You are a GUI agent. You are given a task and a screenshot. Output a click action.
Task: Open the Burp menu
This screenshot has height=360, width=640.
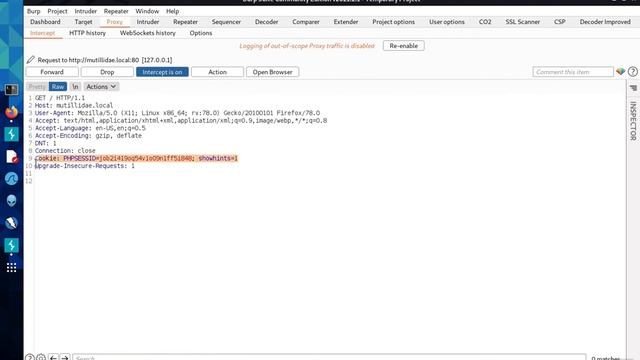pos(33,11)
